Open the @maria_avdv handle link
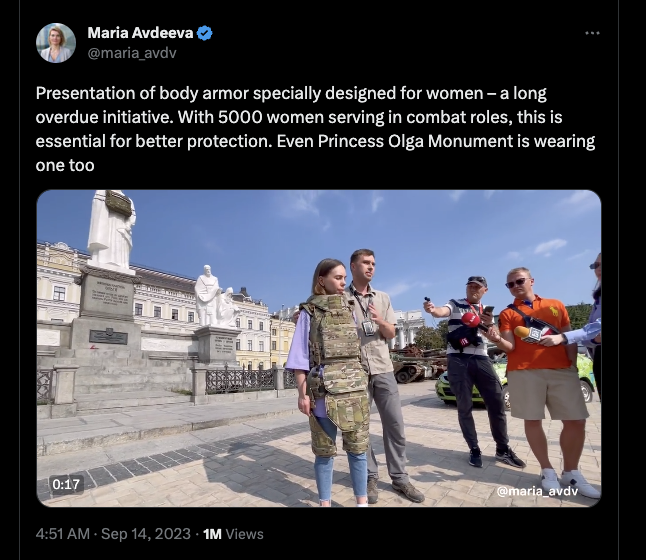The width and height of the screenshot is (646, 560). [x=132, y=53]
